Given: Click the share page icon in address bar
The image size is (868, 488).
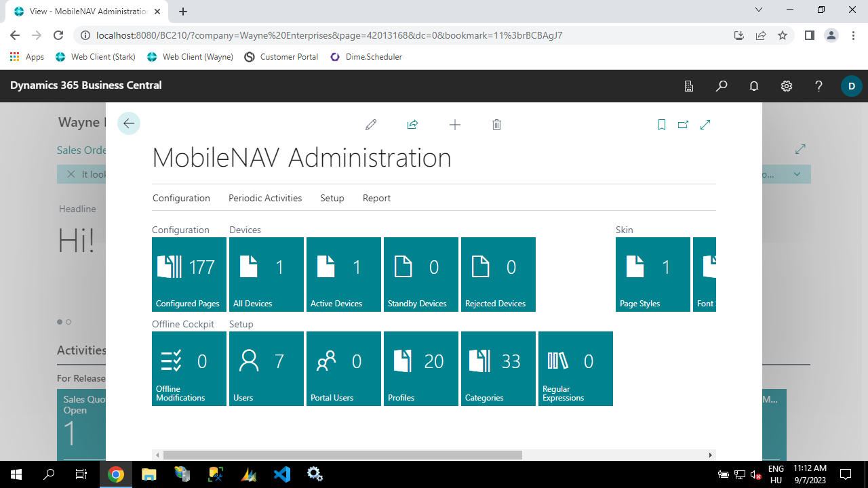Looking at the screenshot, I should [x=761, y=35].
